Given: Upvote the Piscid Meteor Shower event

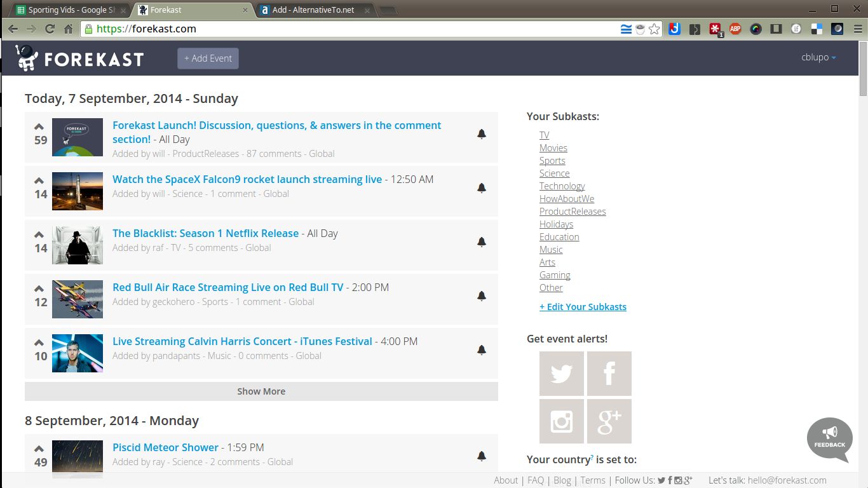Looking at the screenshot, I should tap(39, 449).
